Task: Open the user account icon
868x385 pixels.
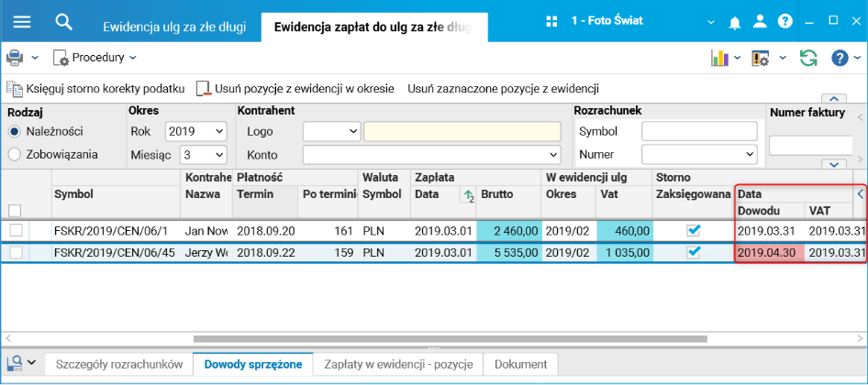Action: click(x=760, y=21)
